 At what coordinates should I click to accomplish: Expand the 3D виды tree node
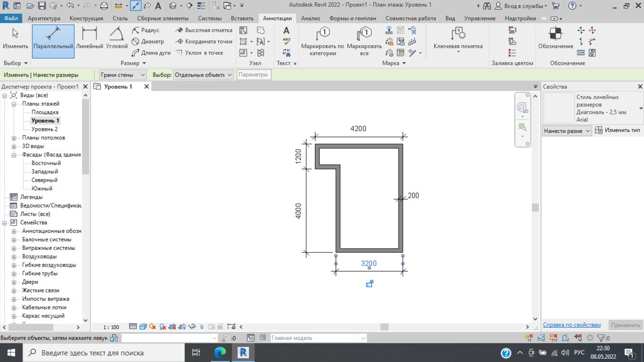14,146
